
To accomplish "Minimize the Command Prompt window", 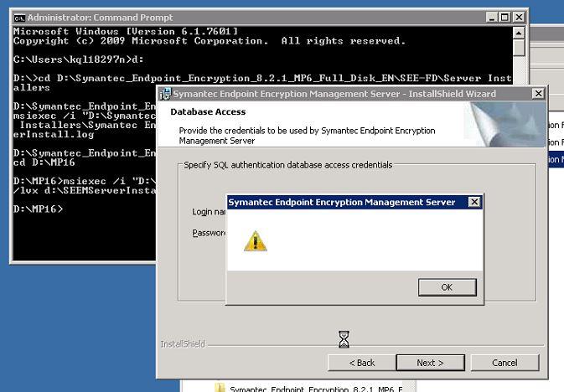I will (x=492, y=17).
